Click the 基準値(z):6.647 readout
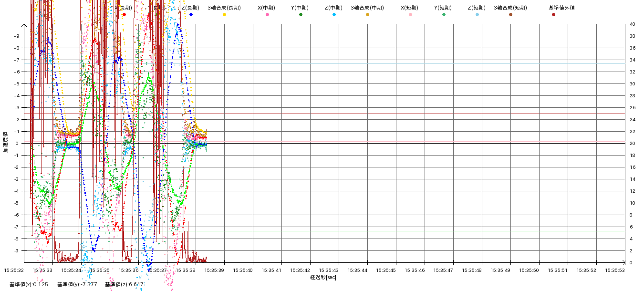 [124, 284]
